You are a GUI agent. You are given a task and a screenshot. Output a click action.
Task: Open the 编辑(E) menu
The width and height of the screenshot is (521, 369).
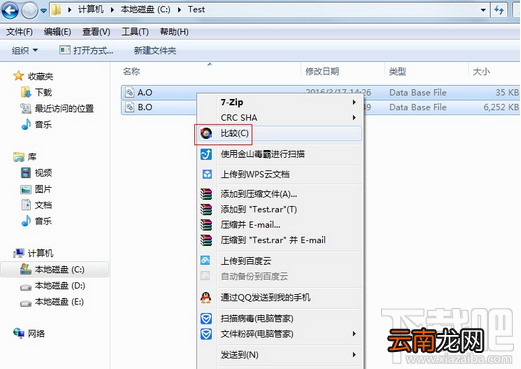click(57, 32)
